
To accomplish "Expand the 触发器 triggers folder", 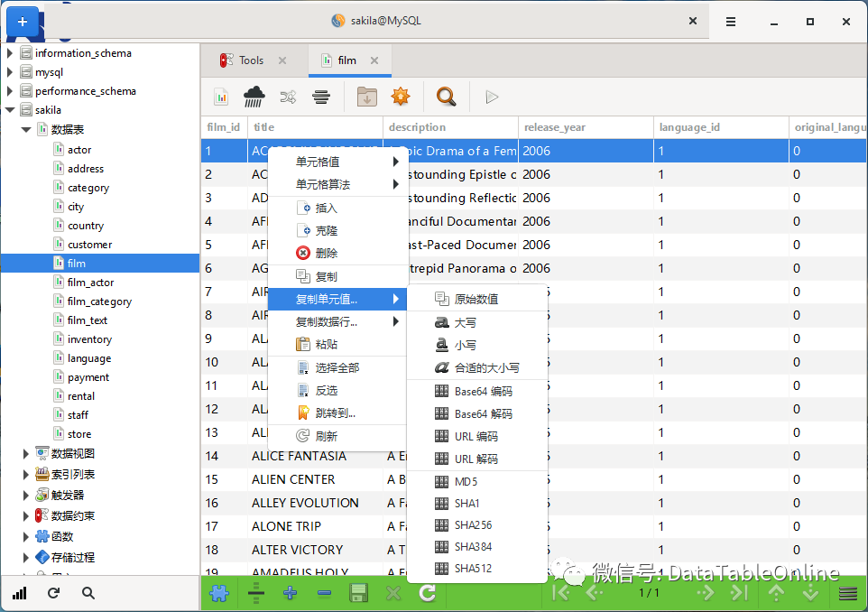I will coord(26,496).
